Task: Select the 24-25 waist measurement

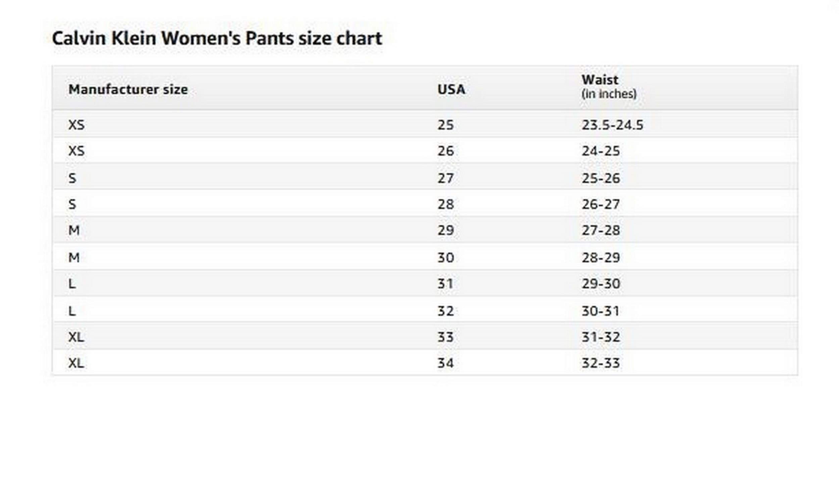Action: (600, 151)
